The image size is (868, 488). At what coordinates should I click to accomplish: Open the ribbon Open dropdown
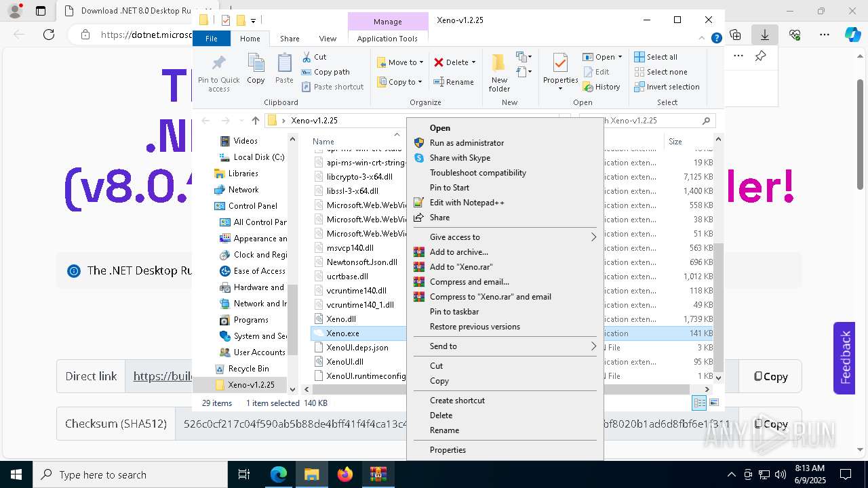602,57
